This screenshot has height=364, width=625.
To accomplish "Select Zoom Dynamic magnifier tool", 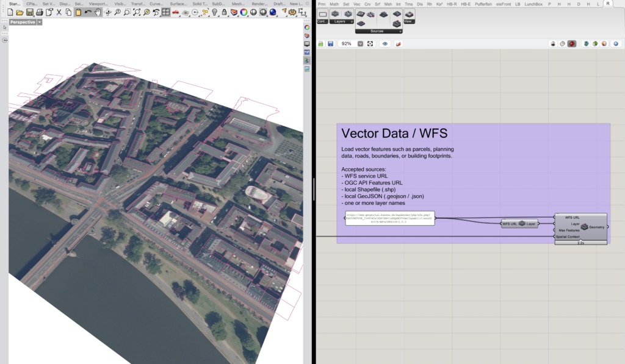I will click(117, 12).
